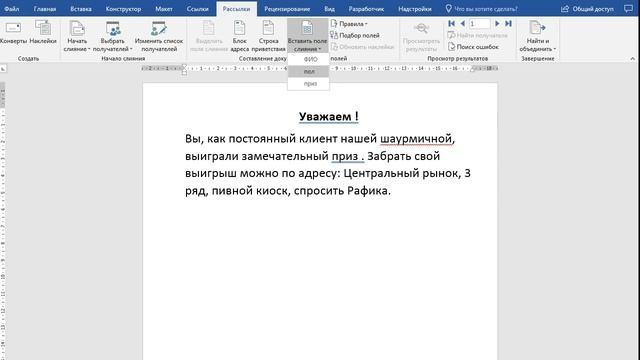This screenshot has height=360, width=640.
Task: Click Обновить наклейки button
Action: pyautogui.click(x=362, y=47)
